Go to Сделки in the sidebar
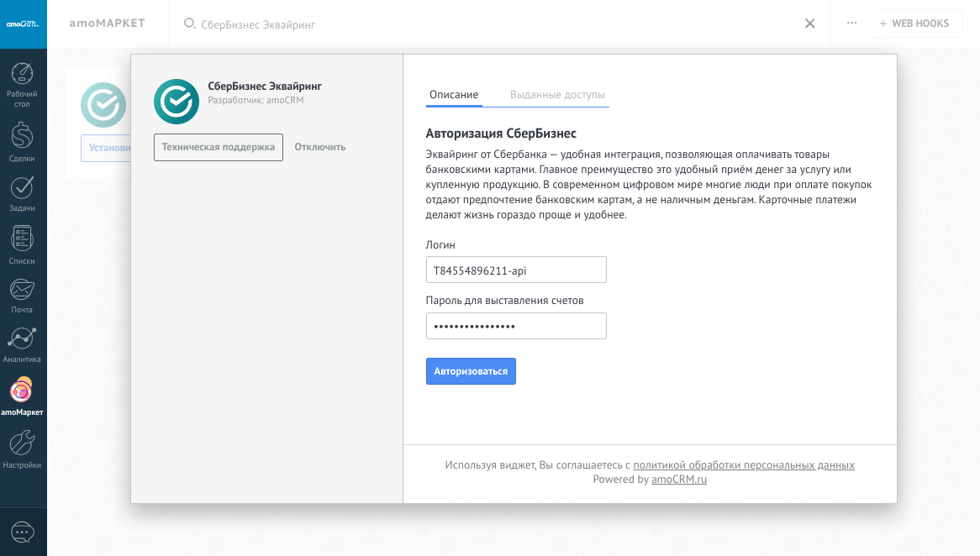Image resolution: width=980 pixels, height=556 pixels. point(23,134)
